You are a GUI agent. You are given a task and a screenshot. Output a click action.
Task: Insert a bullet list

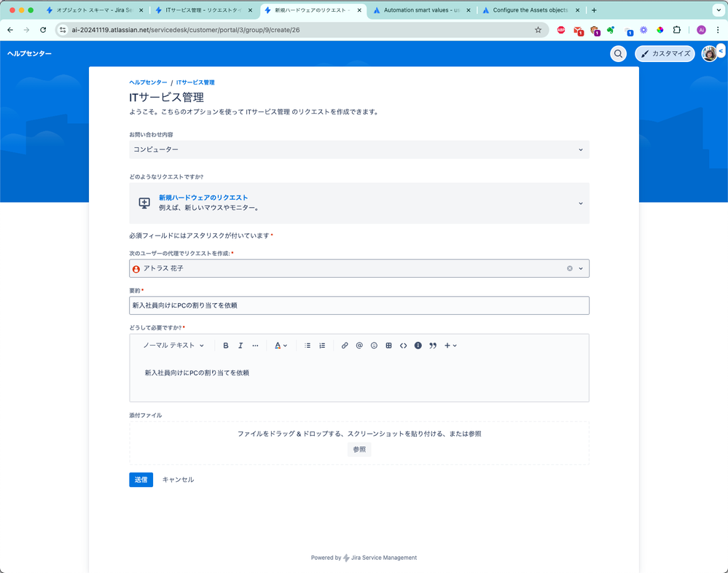[308, 346]
